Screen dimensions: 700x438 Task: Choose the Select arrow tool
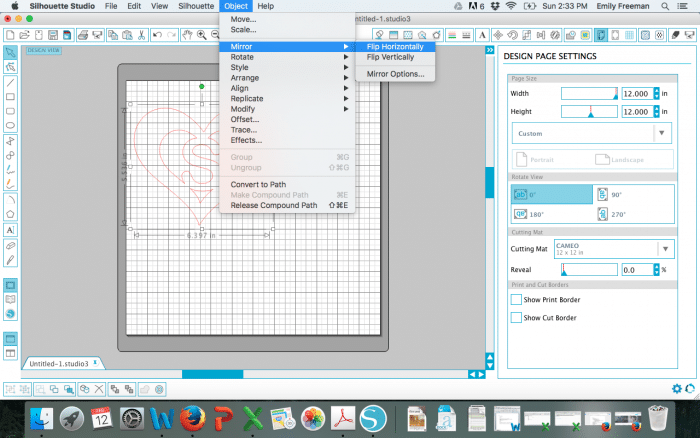pyautogui.click(x=10, y=53)
